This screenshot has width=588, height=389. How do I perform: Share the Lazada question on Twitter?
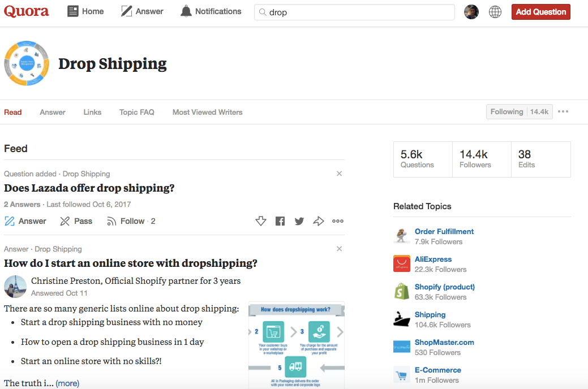pyautogui.click(x=299, y=221)
